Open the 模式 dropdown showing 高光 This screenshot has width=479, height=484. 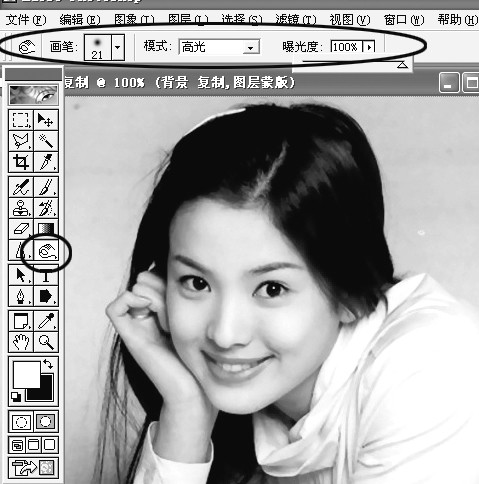pos(219,47)
